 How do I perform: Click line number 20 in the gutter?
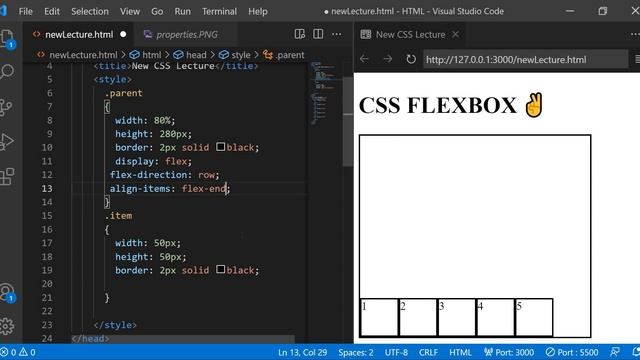point(47,284)
